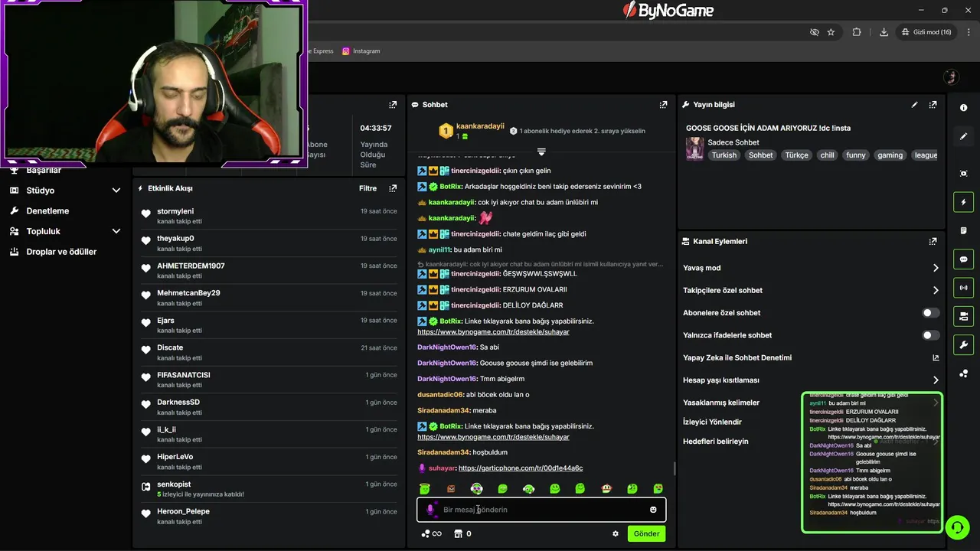Open Droplar ve ödüller in sidebar
This screenshot has width=980, height=551.
click(61, 252)
